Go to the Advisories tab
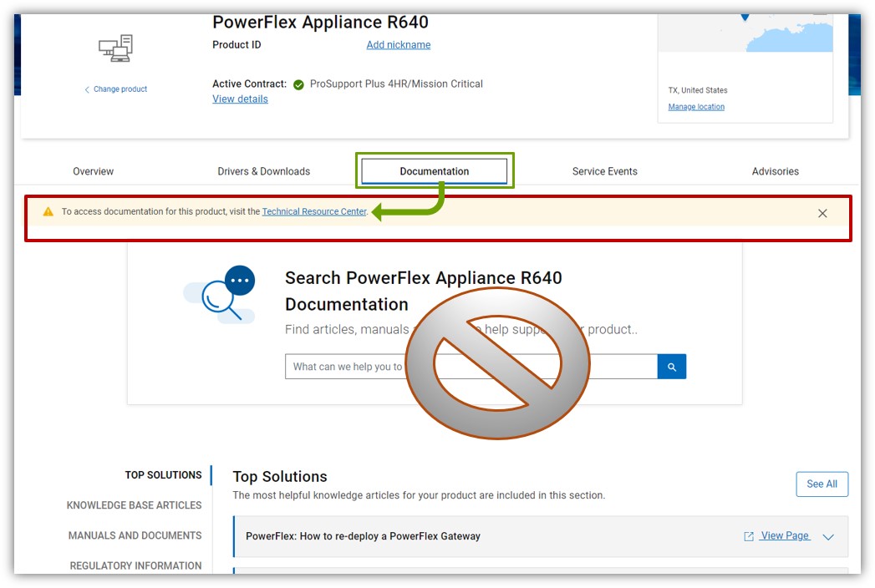875x588 pixels. point(775,171)
